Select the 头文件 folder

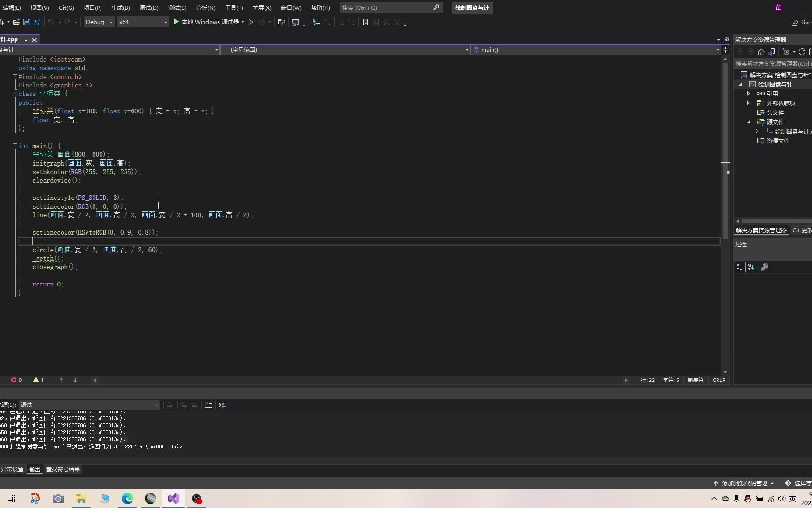coord(775,112)
